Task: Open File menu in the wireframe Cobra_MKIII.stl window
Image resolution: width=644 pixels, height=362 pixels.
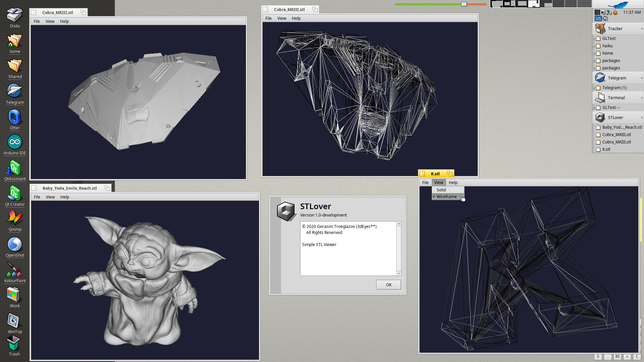Action: click(268, 18)
